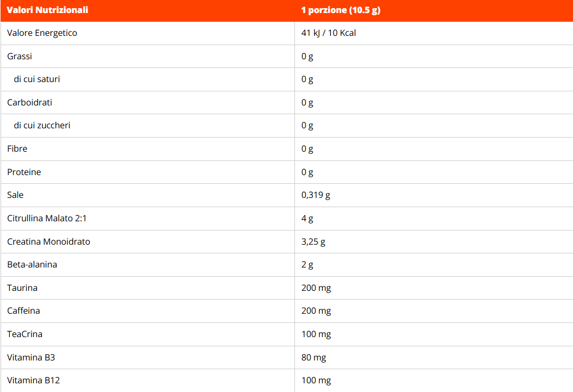Select the 'Fibre' row label
The image size is (573, 392).
pyautogui.click(x=17, y=149)
